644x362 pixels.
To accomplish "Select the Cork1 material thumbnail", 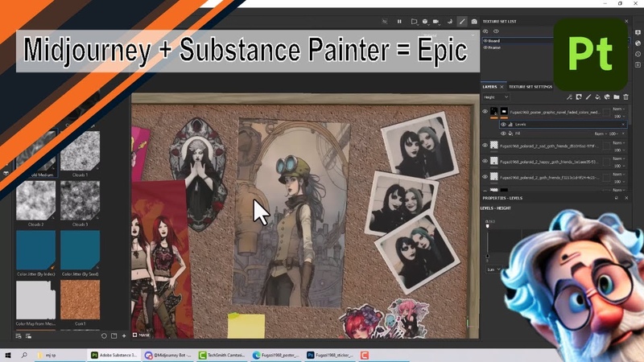I will [x=80, y=299].
